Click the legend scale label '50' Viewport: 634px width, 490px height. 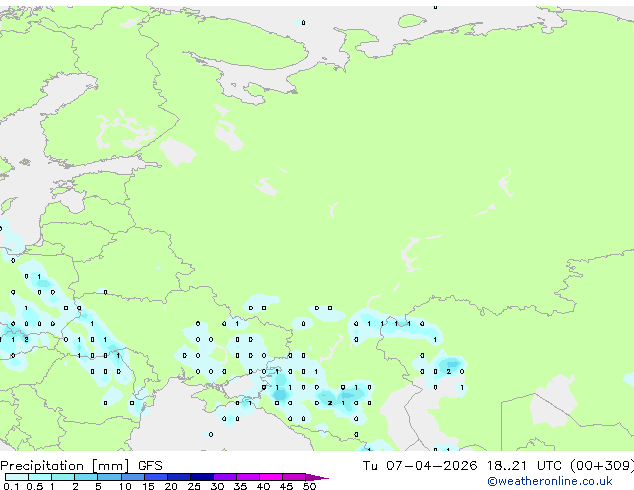(309, 486)
